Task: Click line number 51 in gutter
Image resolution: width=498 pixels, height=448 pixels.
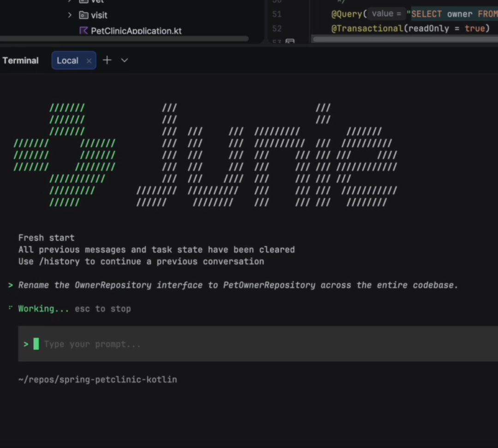Action: pyautogui.click(x=277, y=14)
